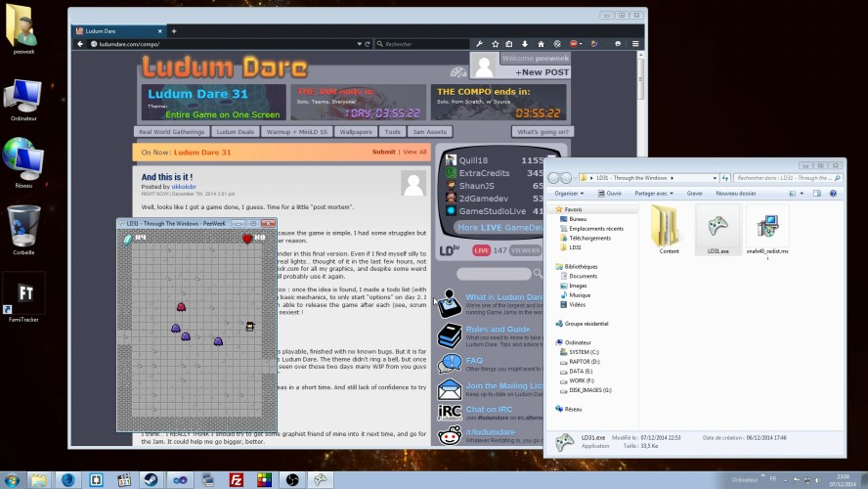Select the Content folder in Explorer
The image size is (868, 489).
coord(669,230)
